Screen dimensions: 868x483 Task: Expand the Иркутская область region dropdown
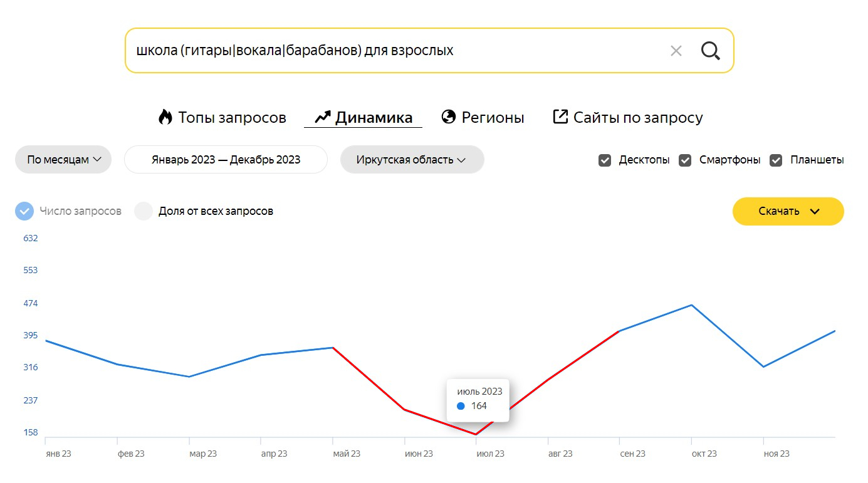point(412,160)
